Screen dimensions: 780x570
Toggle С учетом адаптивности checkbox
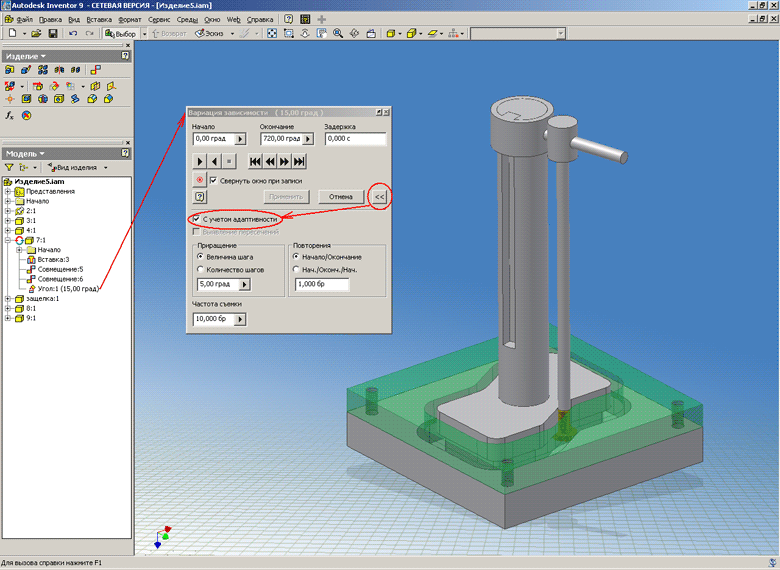196,219
